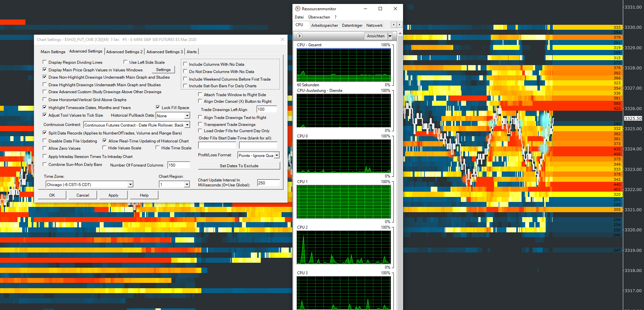Toggle Allow Zero Values checkbox

click(x=45, y=148)
